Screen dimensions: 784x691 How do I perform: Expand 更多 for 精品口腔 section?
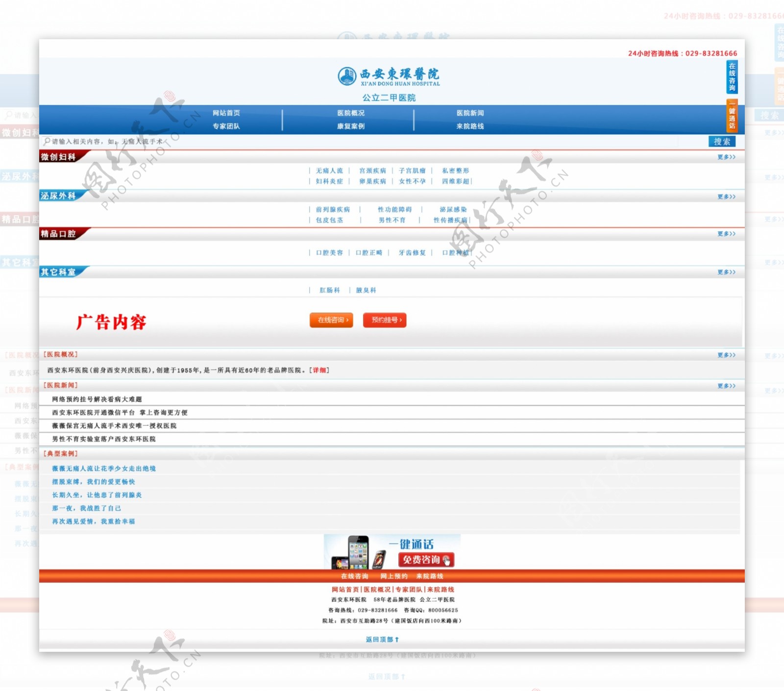click(x=726, y=234)
